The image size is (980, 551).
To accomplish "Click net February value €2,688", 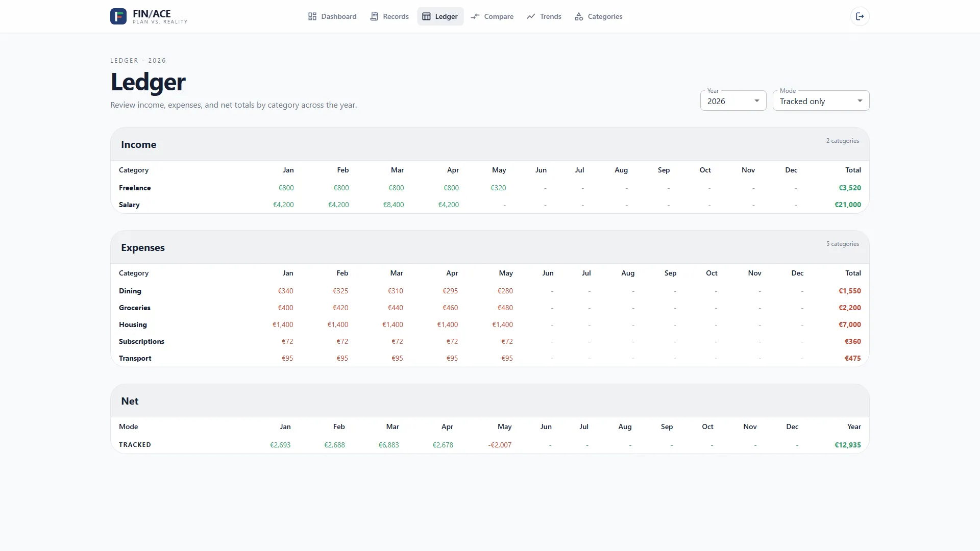I will pyautogui.click(x=334, y=445).
